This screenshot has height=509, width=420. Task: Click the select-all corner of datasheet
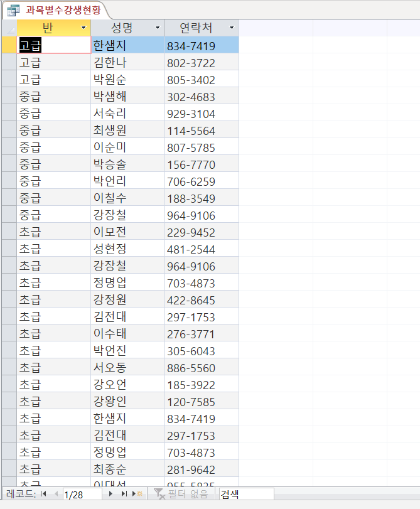pos(9,28)
